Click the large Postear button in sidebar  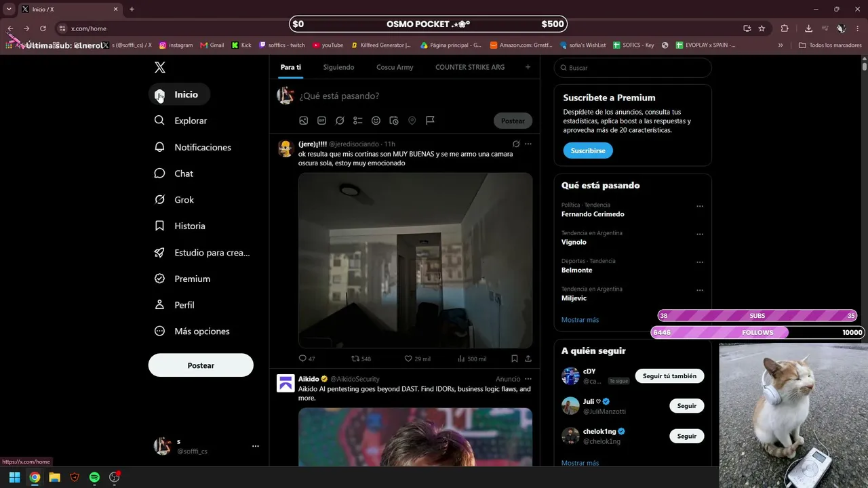(201, 365)
